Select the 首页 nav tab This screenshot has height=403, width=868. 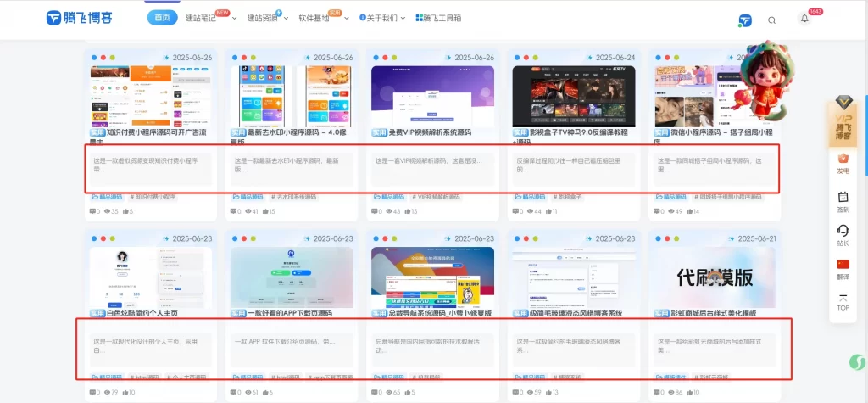(162, 18)
